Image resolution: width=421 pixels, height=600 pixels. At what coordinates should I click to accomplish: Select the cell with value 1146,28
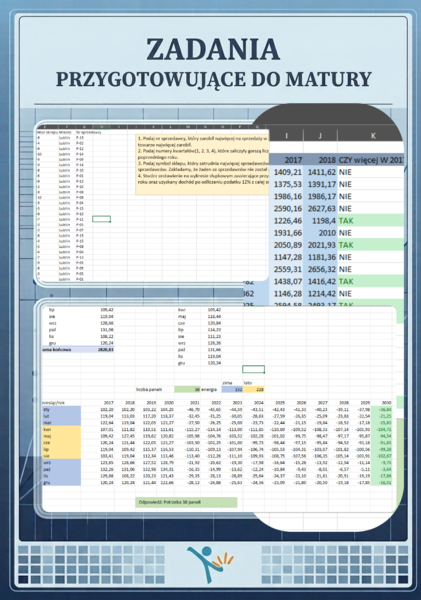point(286,294)
